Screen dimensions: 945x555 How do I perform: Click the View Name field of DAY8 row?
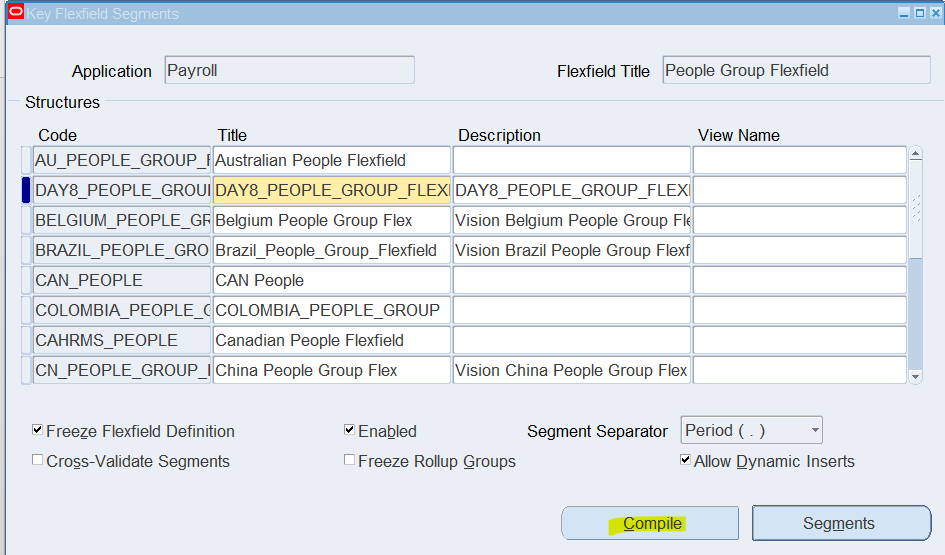coord(800,190)
